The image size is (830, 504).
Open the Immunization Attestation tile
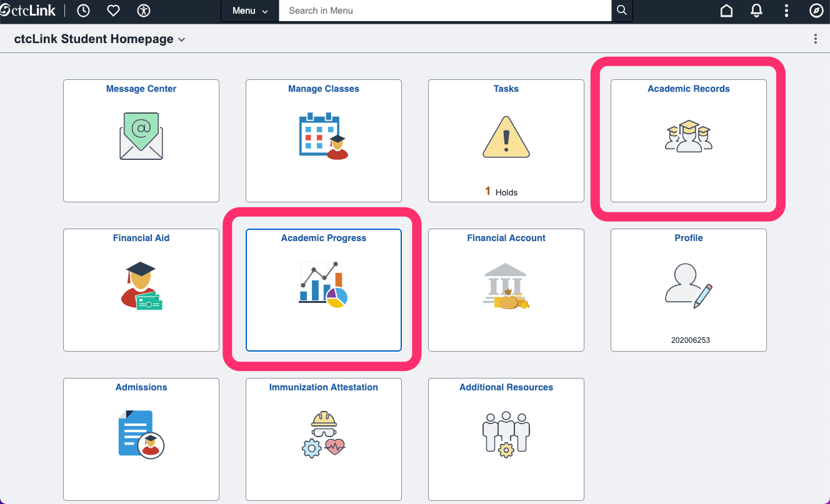coord(324,439)
